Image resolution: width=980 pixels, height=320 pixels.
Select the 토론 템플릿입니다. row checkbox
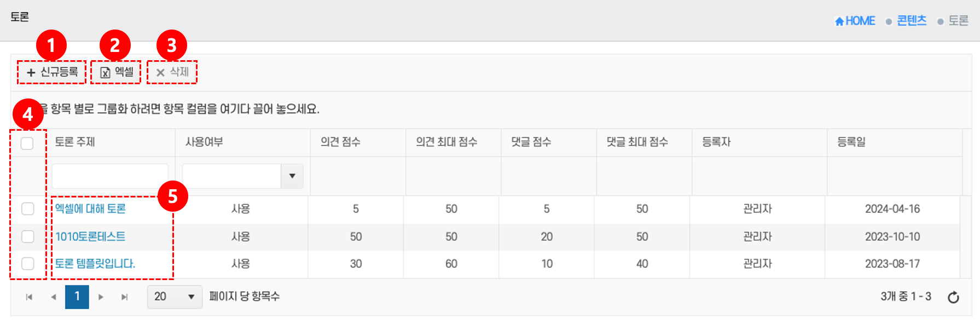pyautogui.click(x=27, y=264)
